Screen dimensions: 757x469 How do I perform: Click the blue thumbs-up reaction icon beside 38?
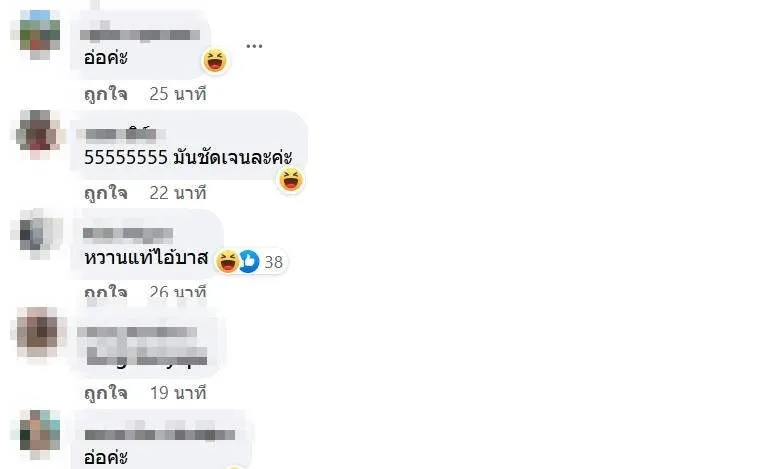click(x=249, y=261)
